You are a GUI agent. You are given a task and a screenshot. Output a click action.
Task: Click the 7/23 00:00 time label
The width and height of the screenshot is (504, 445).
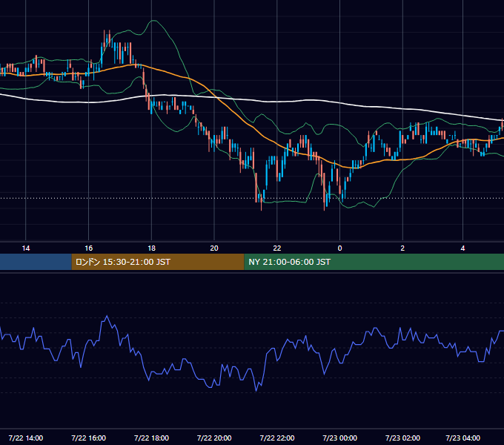tap(339, 438)
